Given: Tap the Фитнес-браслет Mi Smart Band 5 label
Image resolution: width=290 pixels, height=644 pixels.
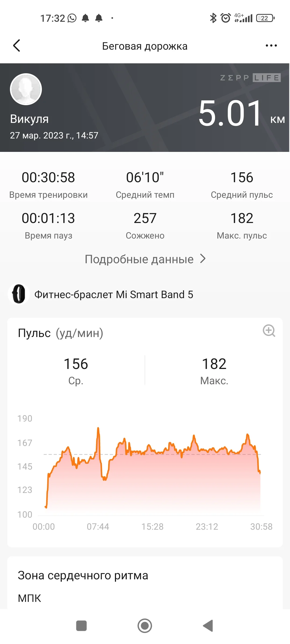Looking at the screenshot, I should 114,295.
